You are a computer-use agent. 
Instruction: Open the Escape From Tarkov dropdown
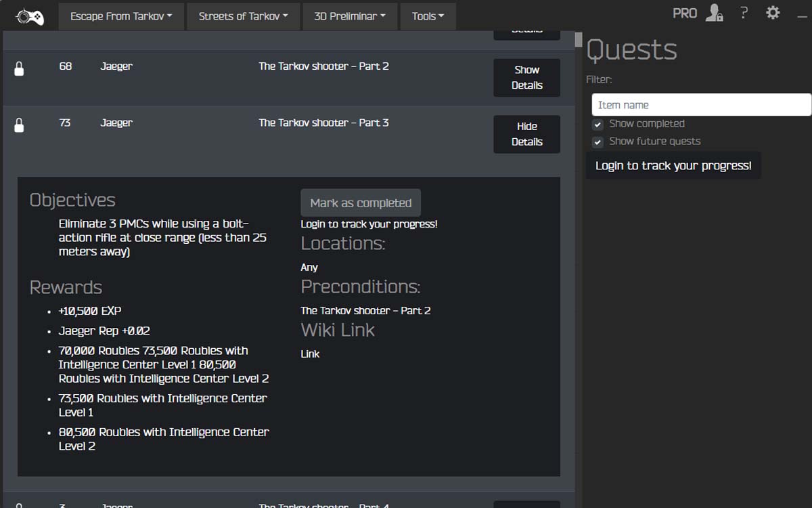[121, 16]
